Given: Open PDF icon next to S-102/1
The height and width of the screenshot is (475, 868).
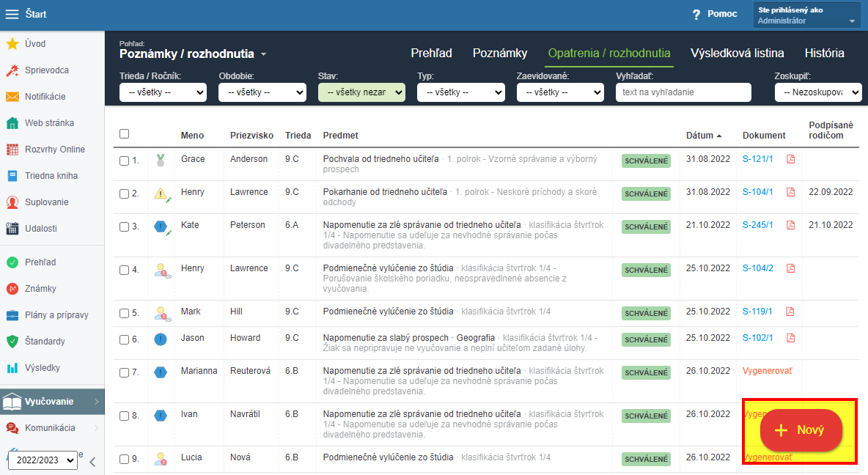Looking at the screenshot, I should 790,338.
